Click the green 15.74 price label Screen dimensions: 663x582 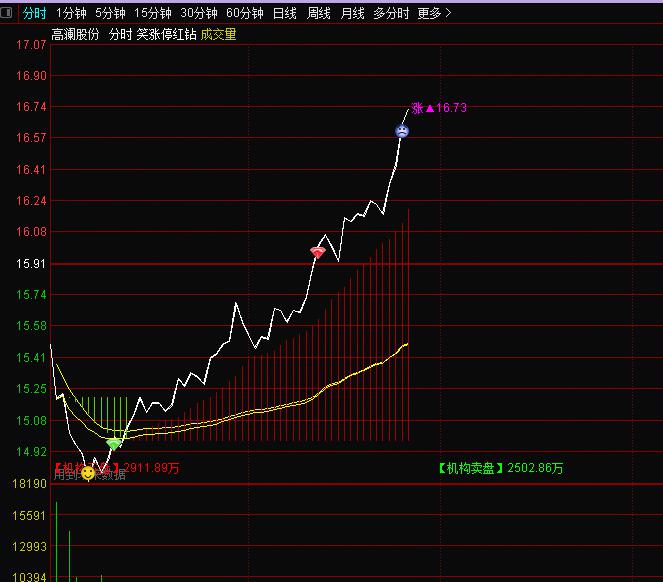(31, 295)
